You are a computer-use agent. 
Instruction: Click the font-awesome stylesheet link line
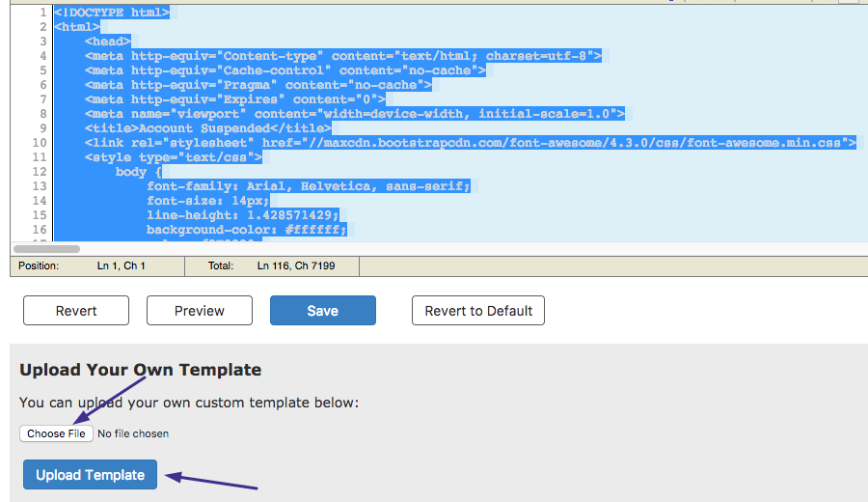[x=470, y=143]
